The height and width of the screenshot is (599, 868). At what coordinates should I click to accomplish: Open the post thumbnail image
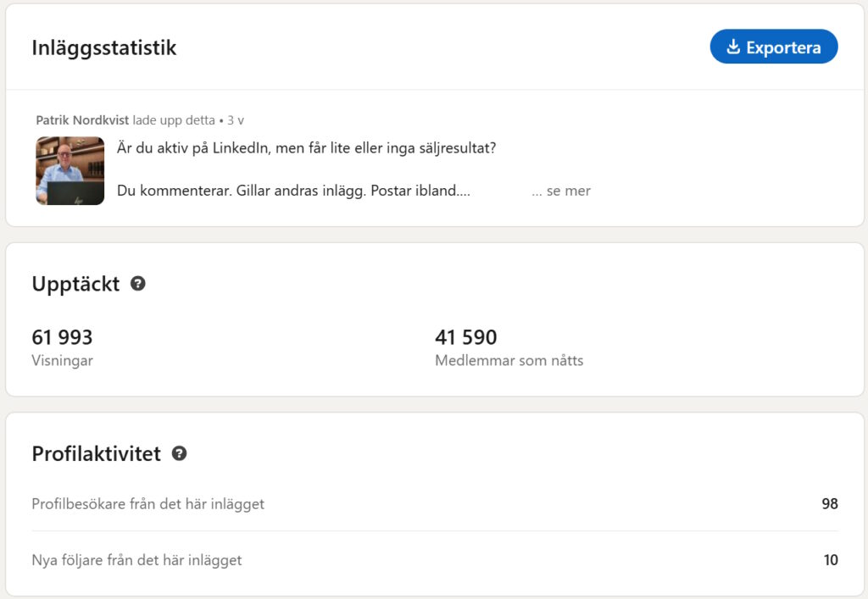coord(70,170)
